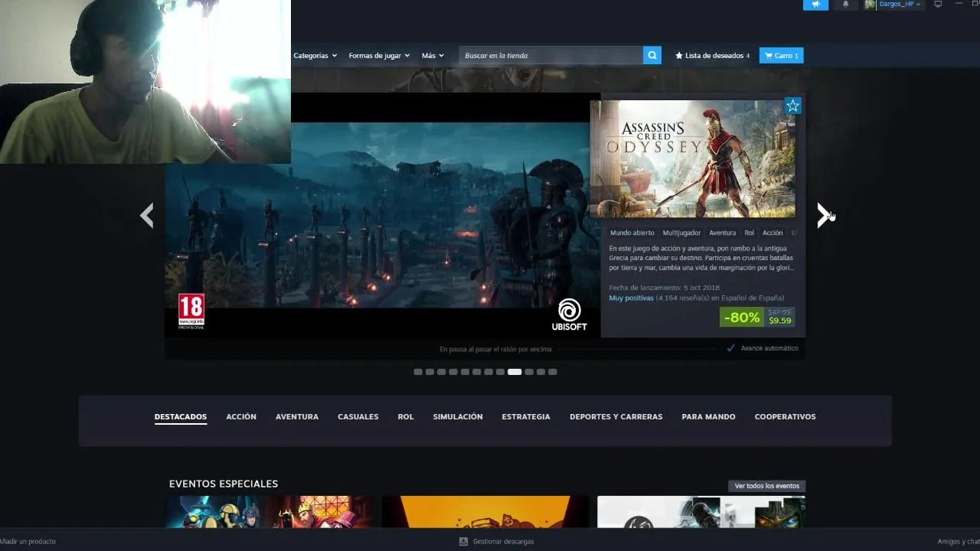980x551 pixels.
Task: Click the Mundo abierto tag
Action: [632, 233]
